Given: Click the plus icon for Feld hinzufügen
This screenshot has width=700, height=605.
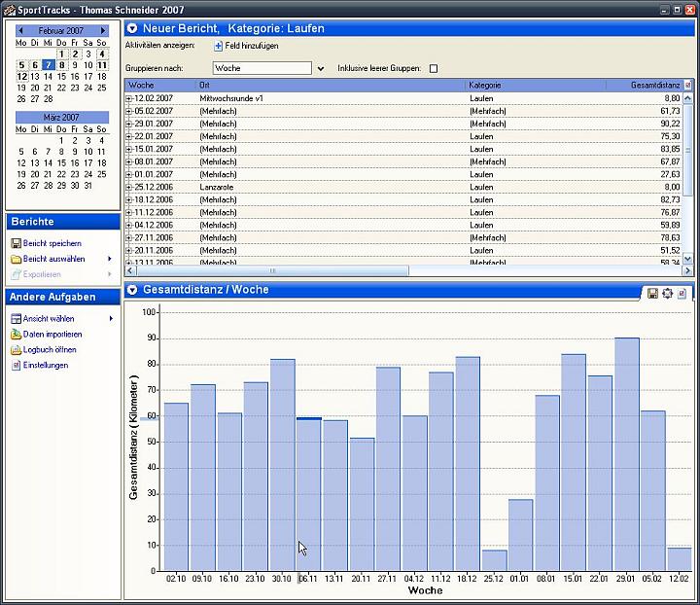Looking at the screenshot, I should coord(219,46).
